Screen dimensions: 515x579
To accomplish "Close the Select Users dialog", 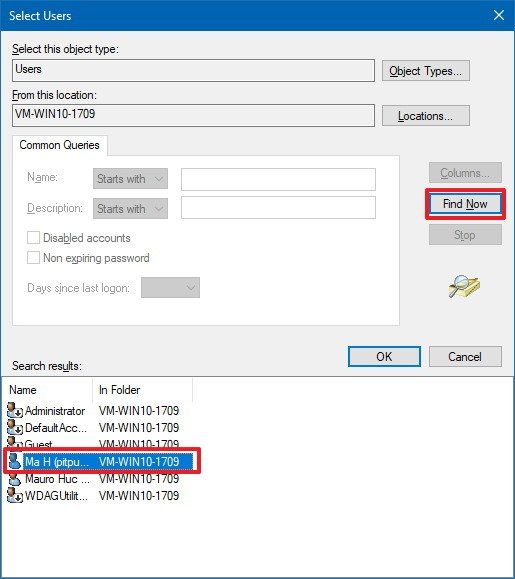I will point(499,15).
